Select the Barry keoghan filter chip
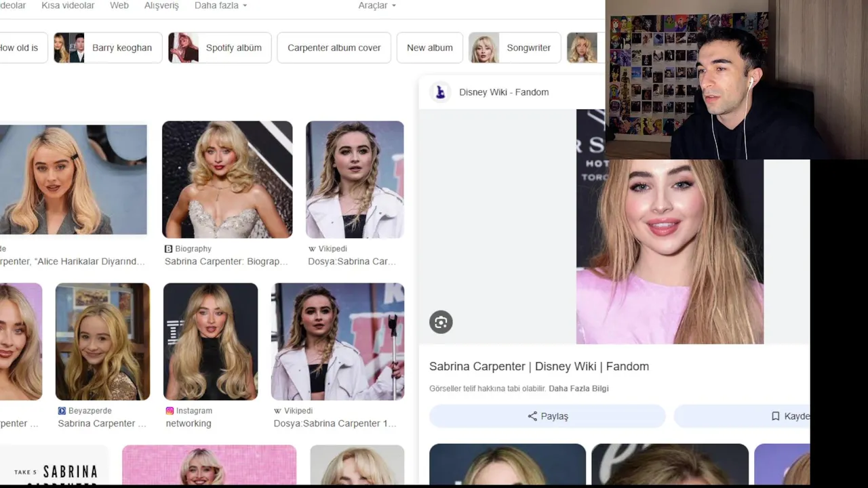868x488 pixels. 107,47
